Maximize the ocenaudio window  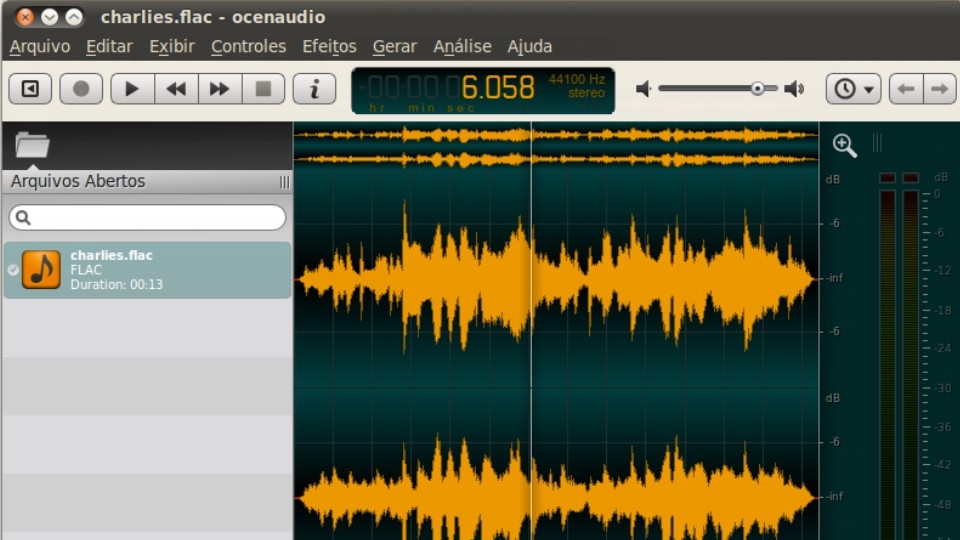[74, 17]
